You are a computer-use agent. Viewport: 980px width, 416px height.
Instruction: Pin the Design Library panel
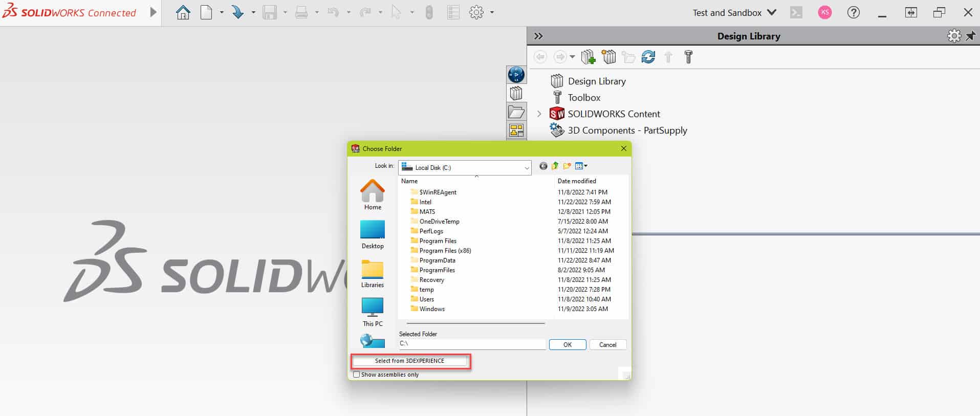pos(970,36)
